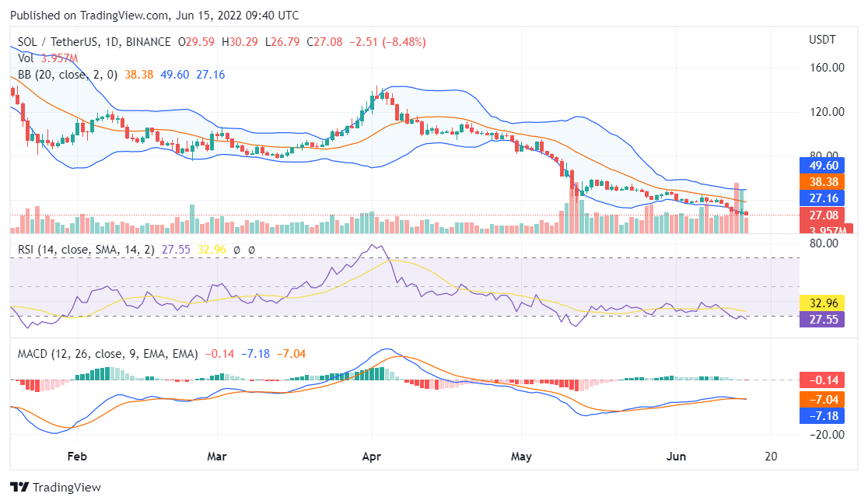Click the yellow 32.96 RSI average tag
This screenshot has height=504, width=868.
tap(822, 303)
